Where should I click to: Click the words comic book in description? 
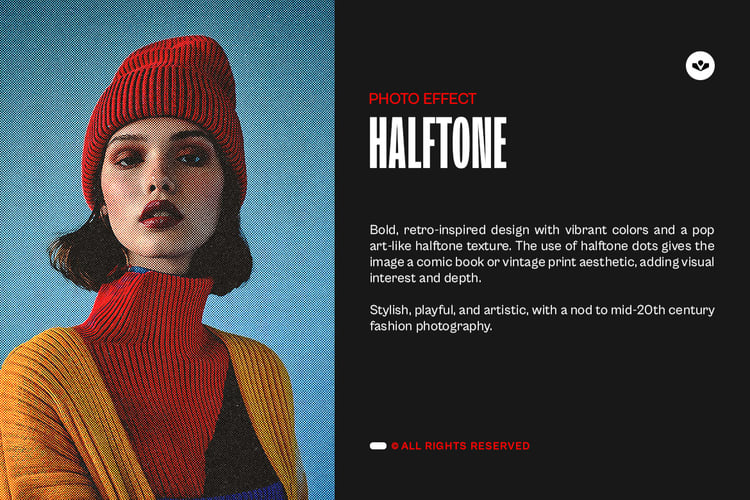point(451,262)
